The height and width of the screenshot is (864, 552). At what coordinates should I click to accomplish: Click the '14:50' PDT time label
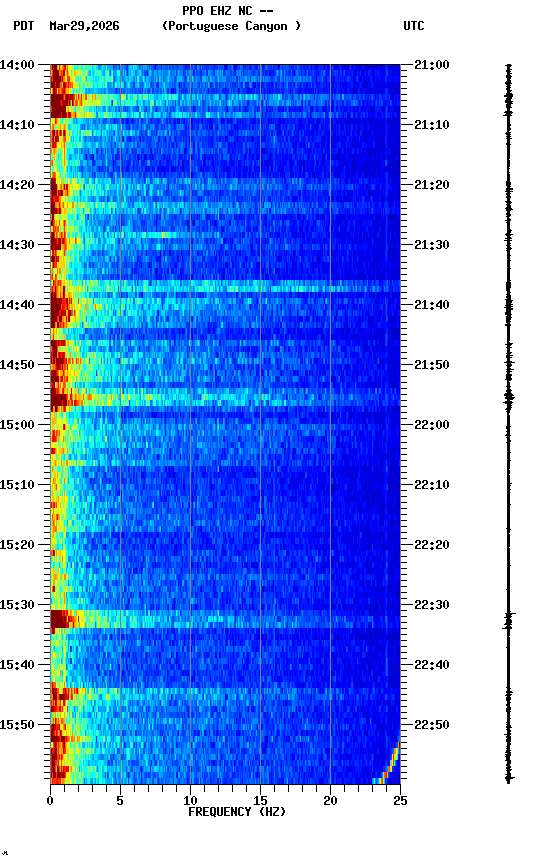point(17,365)
